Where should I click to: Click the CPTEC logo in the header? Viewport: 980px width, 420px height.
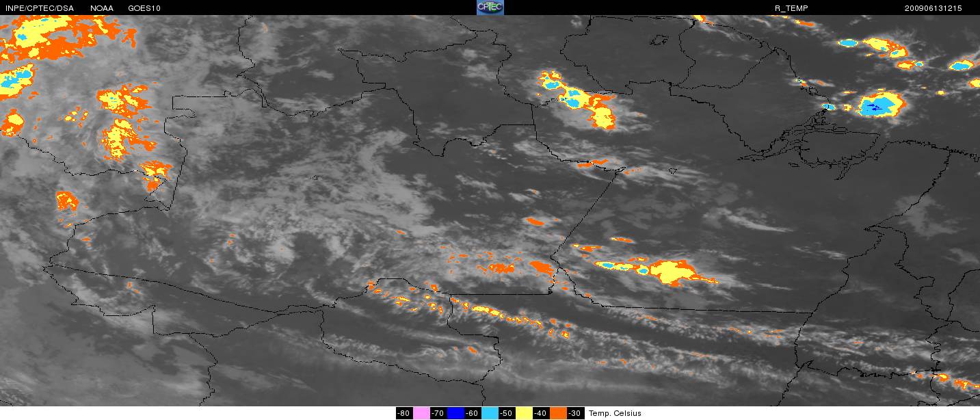coord(490,8)
